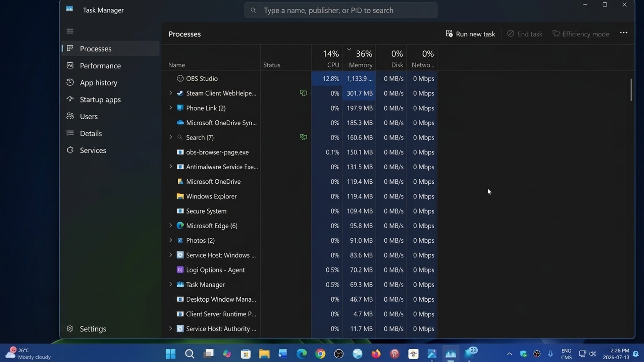644x362 pixels.
Task: Sort by the Status column header
Action: (286, 58)
